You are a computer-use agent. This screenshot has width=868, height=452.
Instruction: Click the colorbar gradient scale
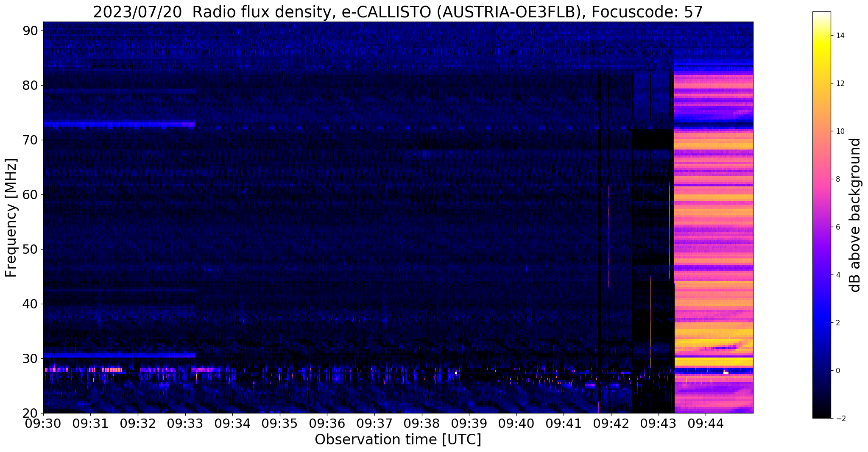821,215
